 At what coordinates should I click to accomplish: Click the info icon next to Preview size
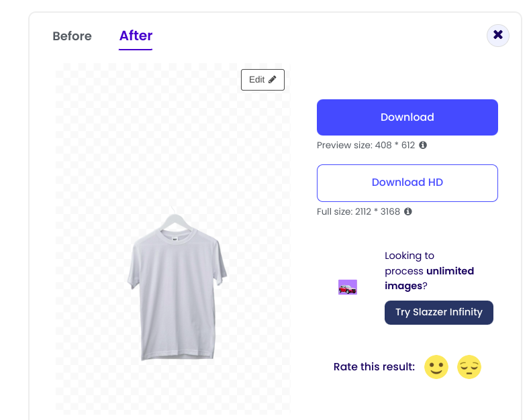click(x=423, y=145)
